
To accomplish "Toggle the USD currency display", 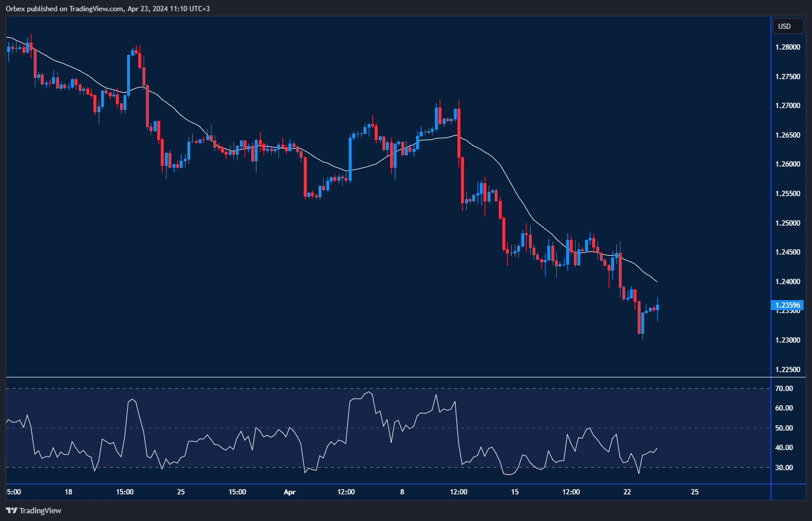I will tap(788, 25).
